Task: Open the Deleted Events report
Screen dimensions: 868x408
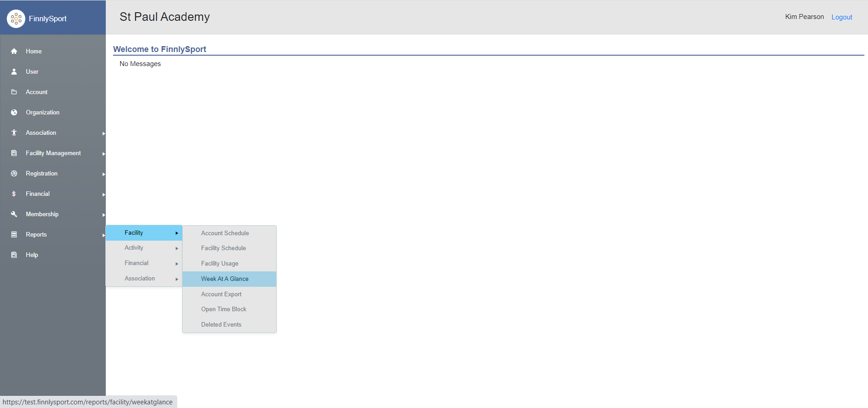Action: [x=229, y=325]
